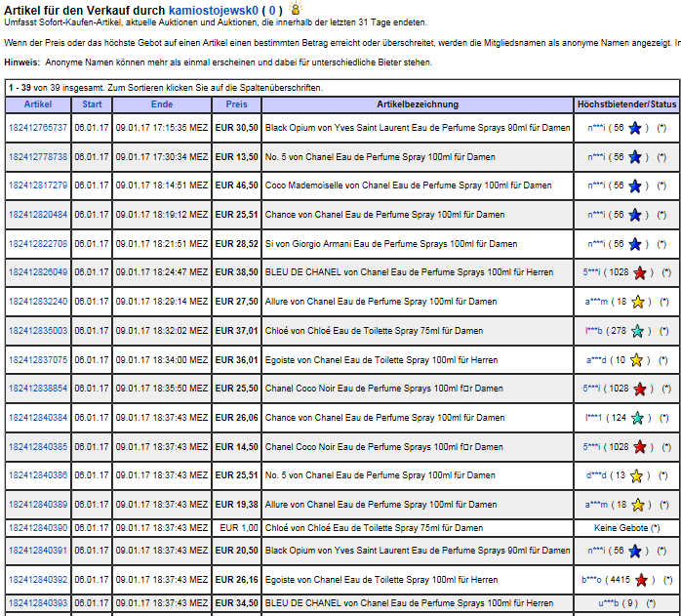Open item 182412765737

point(38,128)
